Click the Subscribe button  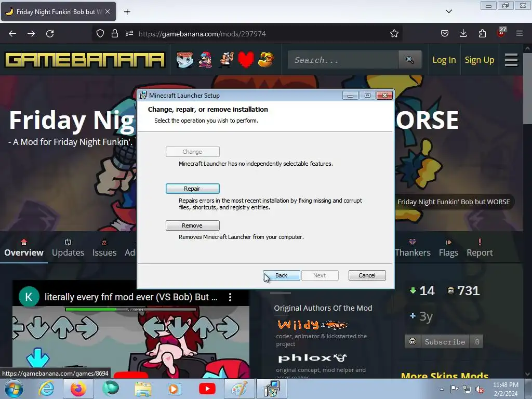coord(445,342)
